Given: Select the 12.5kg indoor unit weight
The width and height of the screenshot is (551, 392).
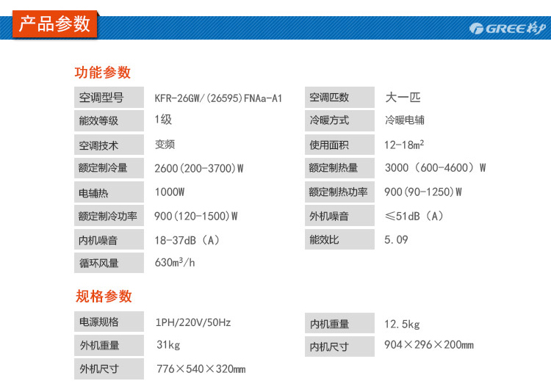Looking at the screenshot, I should 402,324.
